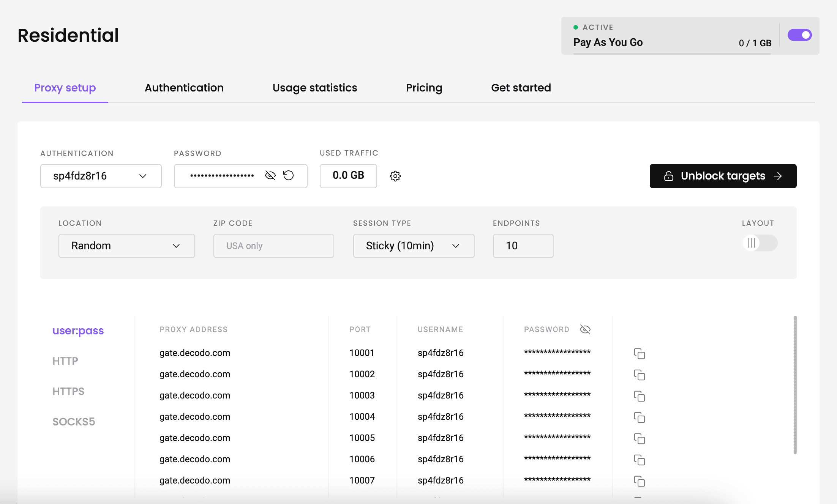Copy the proxy row with port 10001

[x=640, y=354]
